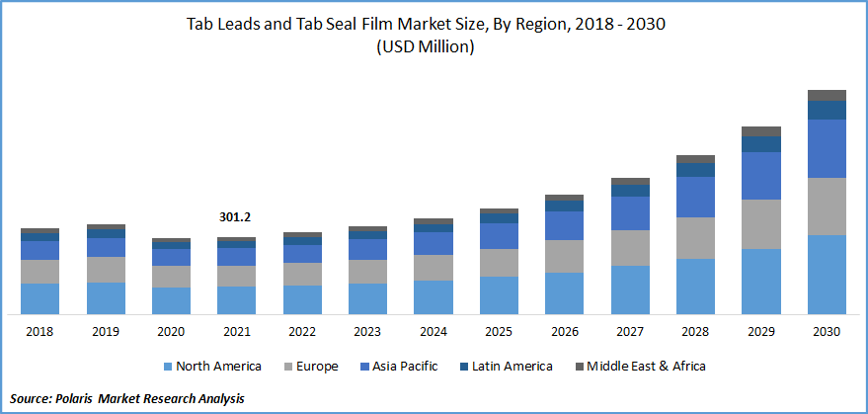Click the 2029 bar's Europe segment
The width and height of the screenshot is (868, 414).
[761, 224]
